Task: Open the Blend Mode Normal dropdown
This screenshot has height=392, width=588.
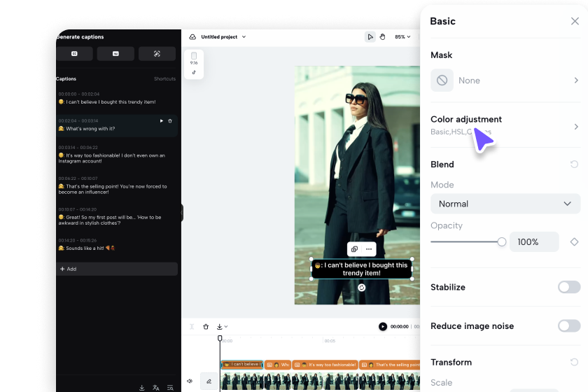Action: click(505, 204)
